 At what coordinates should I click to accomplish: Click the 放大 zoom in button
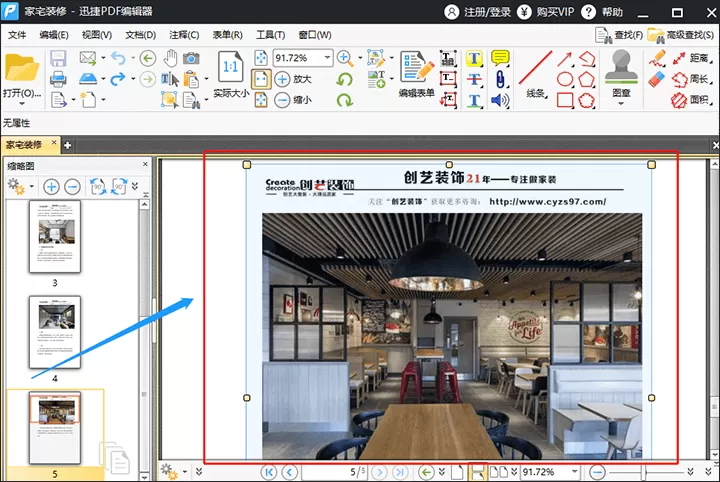click(x=293, y=79)
